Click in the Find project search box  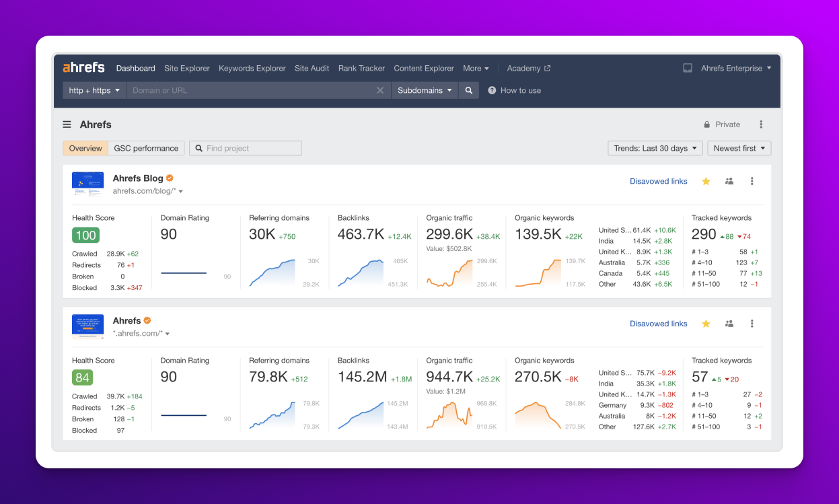tap(246, 148)
